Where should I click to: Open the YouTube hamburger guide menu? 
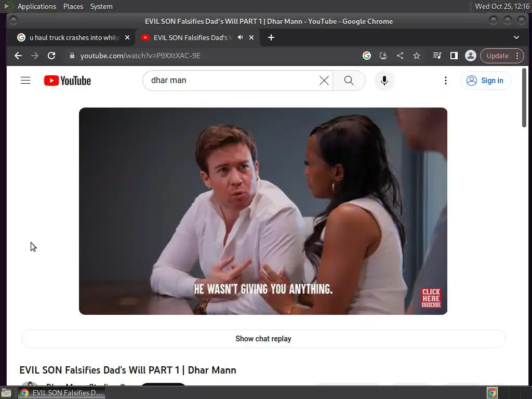pos(25,81)
